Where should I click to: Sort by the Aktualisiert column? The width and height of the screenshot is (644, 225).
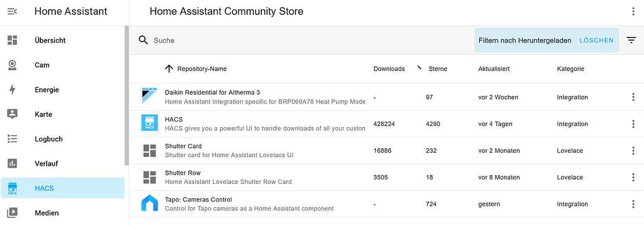tap(494, 69)
